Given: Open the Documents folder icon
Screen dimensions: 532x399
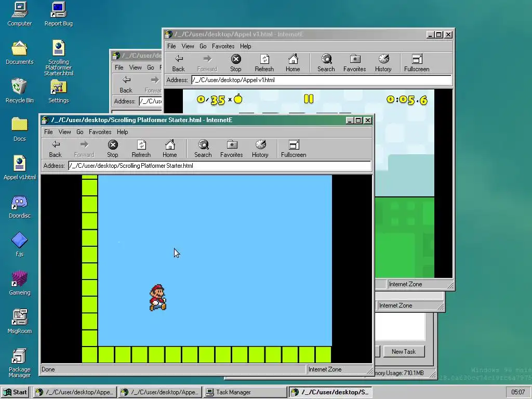Looking at the screenshot, I should coord(19,52).
